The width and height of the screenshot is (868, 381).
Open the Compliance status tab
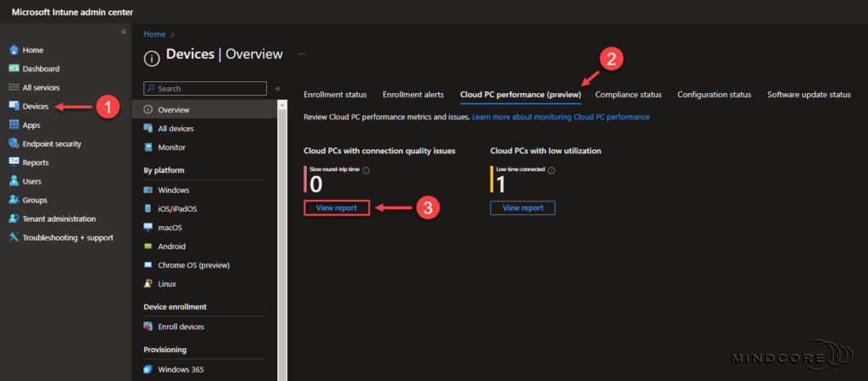(x=628, y=95)
